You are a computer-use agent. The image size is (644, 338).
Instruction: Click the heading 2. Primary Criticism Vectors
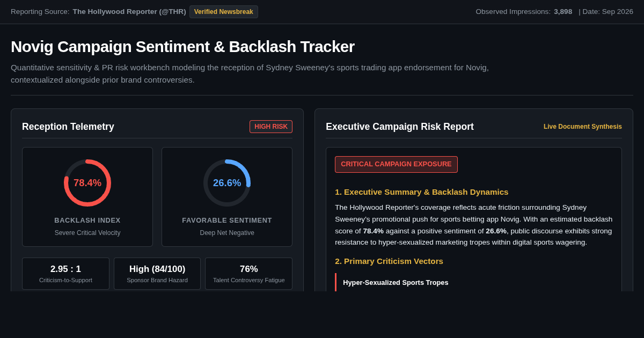389,261
